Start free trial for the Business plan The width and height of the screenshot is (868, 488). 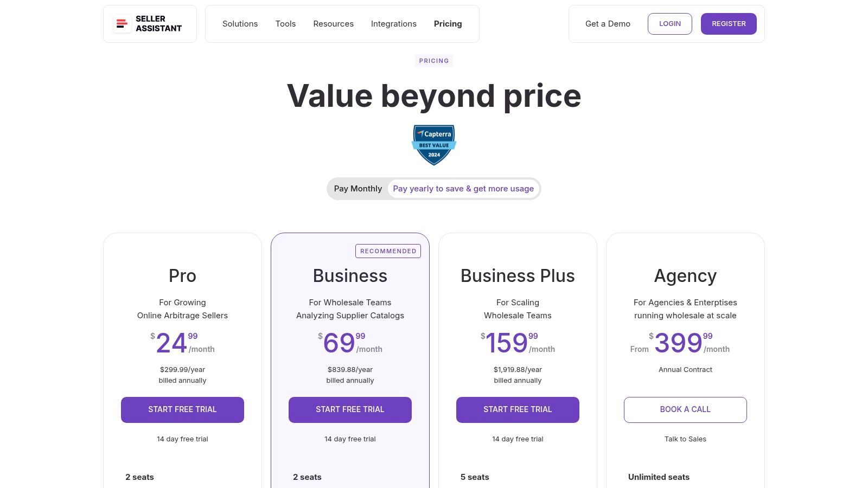[350, 409]
